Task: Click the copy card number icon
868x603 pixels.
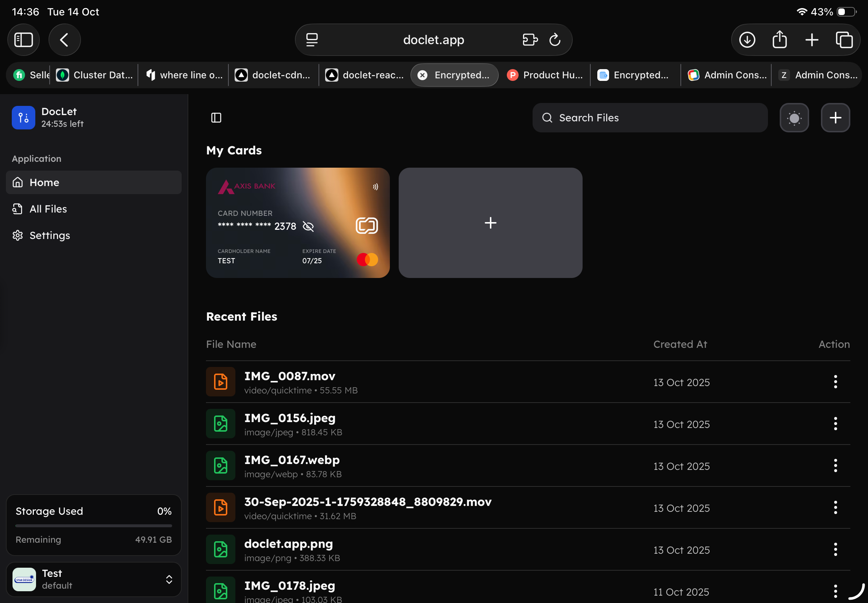Action: coord(367,226)
